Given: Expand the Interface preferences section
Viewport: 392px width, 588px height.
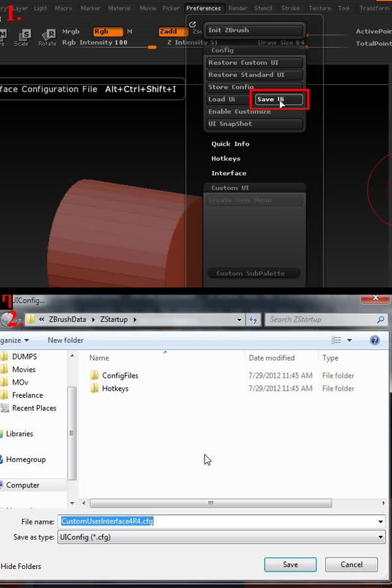Looking at the screenshot, I should [229, 173].
